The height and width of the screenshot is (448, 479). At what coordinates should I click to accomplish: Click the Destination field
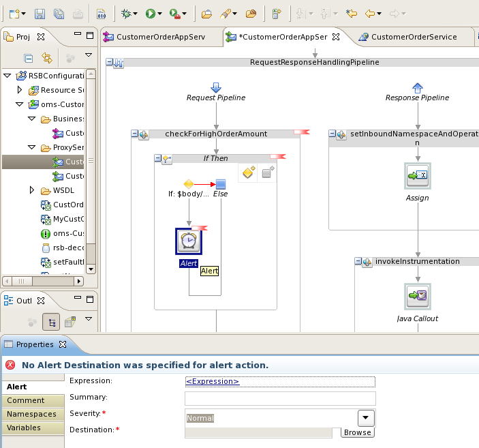[x=258, y=433]
